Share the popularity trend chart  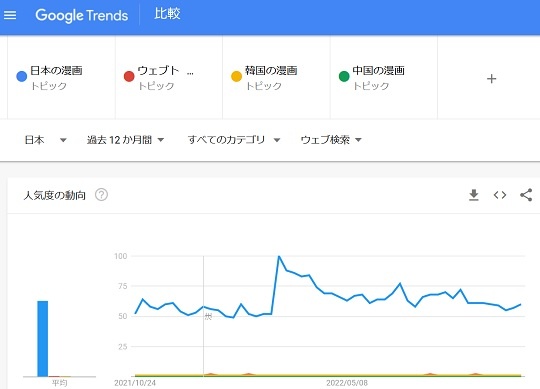pos(526,195)
